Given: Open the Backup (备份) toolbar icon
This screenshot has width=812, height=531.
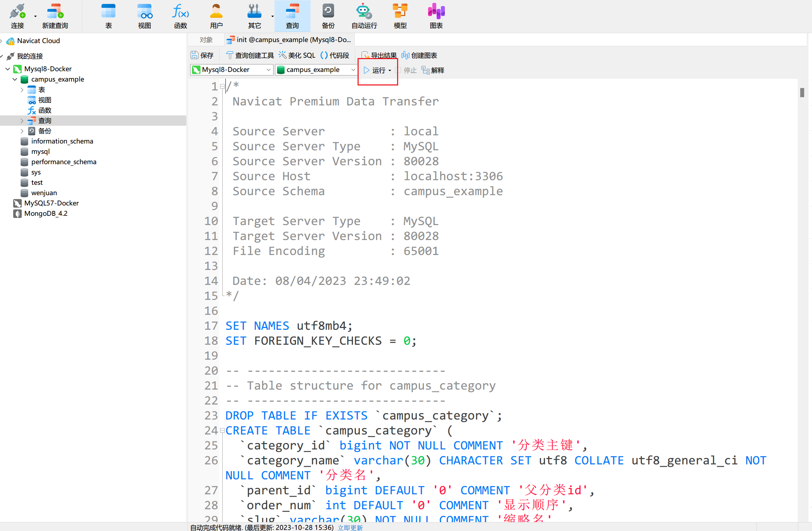Looking at the screenshot, I should 328,16.
